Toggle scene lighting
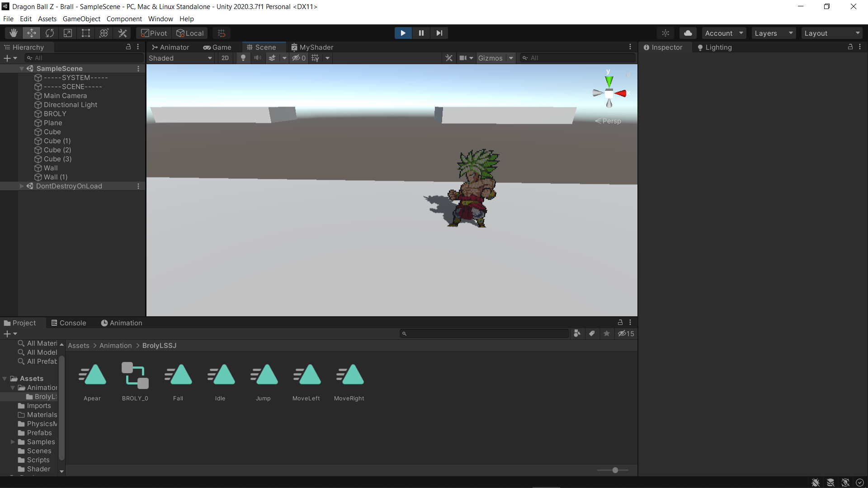The height and width of the screenshot is (488, 868). (x=243, y=58)
